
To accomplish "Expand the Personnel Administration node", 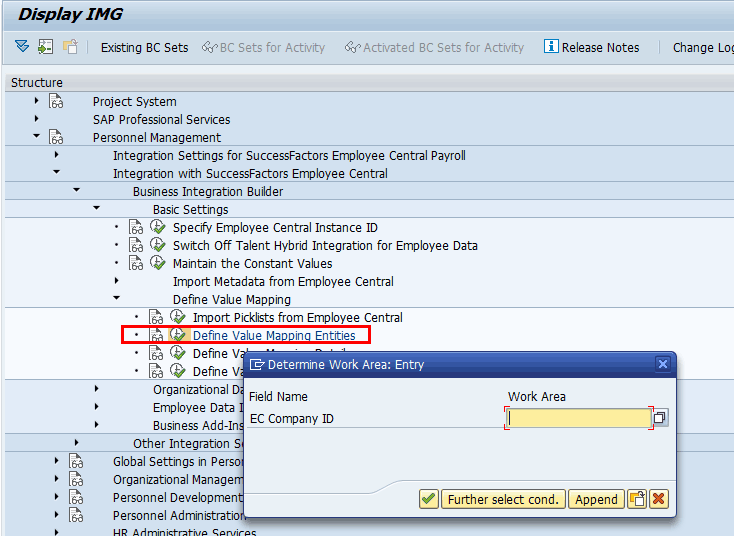I will 57,514.
